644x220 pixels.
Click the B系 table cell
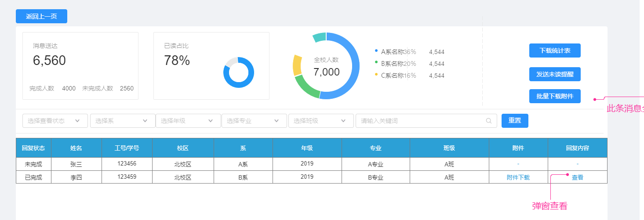243,177
